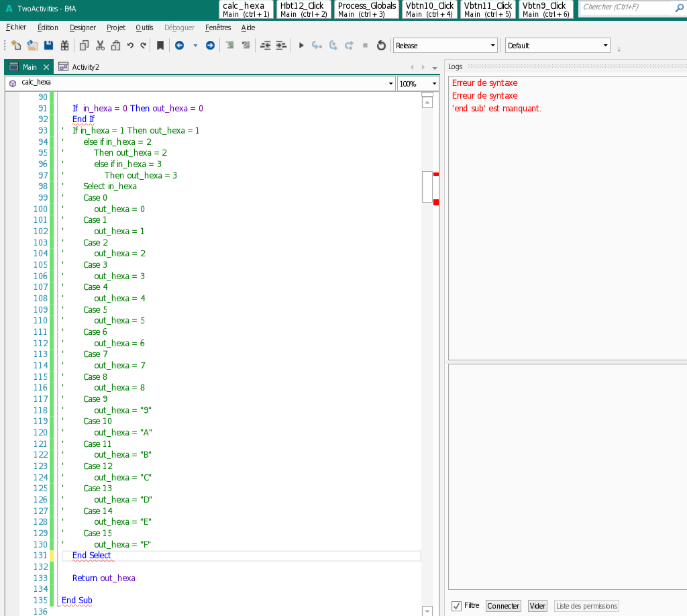Click the New file toolbar icon
The height and width of the screenshot is (616, 687).
pos(17,46)
